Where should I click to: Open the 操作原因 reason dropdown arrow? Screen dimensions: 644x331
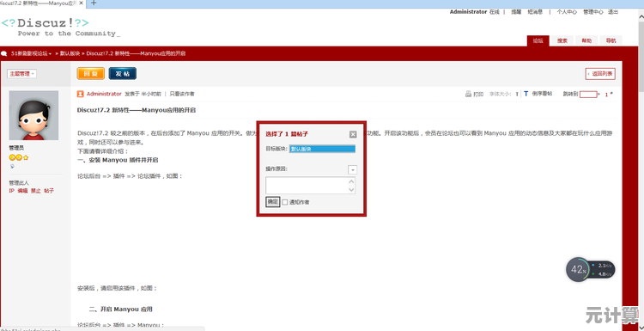[352, 170]
